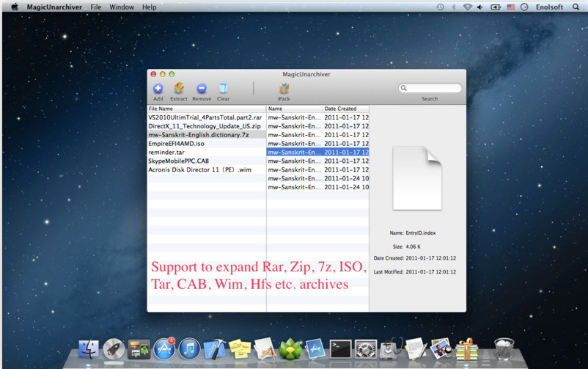
Task: Click the Wi-Fi status menu bar icon
Action: click(x=467, y=7)
